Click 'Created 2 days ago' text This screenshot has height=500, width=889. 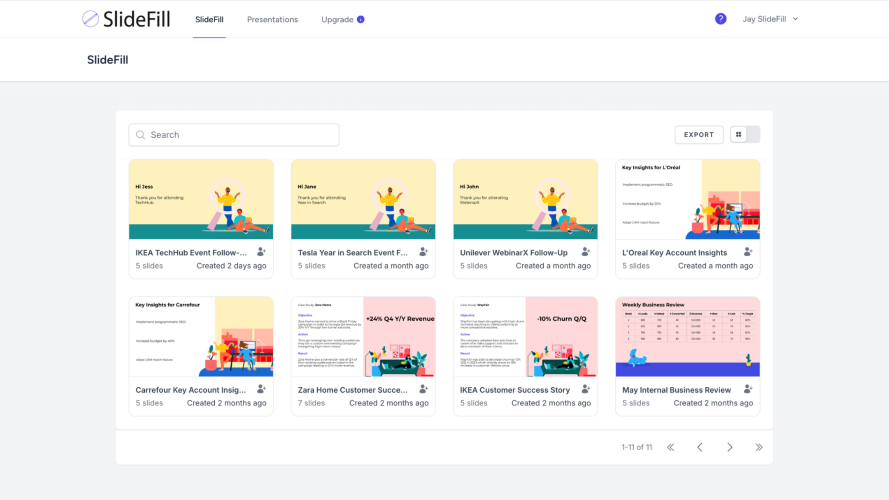231,266
